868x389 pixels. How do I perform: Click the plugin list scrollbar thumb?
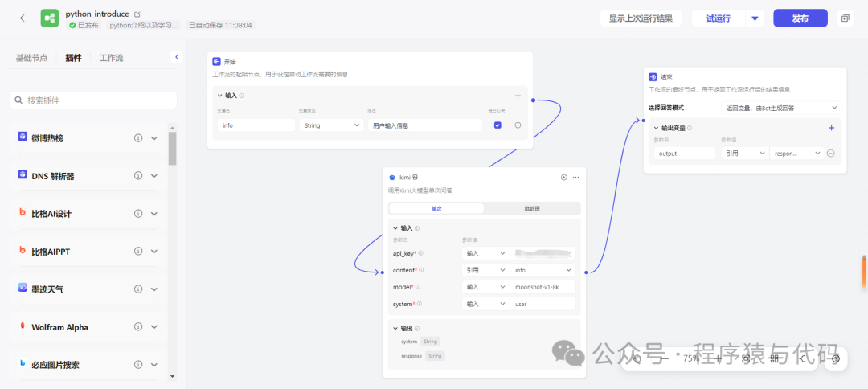pyautogui.click(x=172, y=149)
